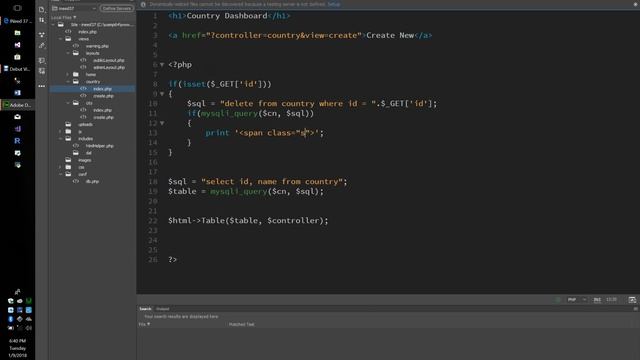The width and height of the screenshot is (640, 360).
Task: Click the Task View taskbar icon
Action: pos(17,8)
